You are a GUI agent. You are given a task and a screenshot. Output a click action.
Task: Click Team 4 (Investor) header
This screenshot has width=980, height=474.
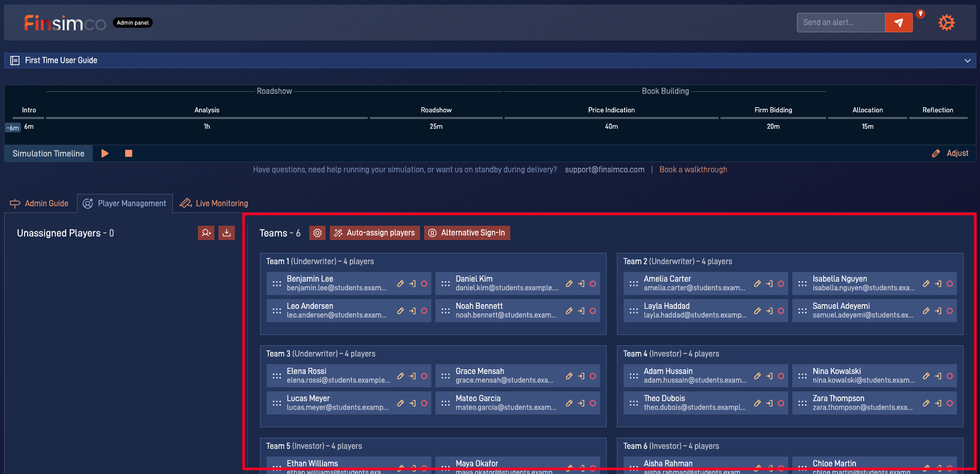(x=671, y=354)
